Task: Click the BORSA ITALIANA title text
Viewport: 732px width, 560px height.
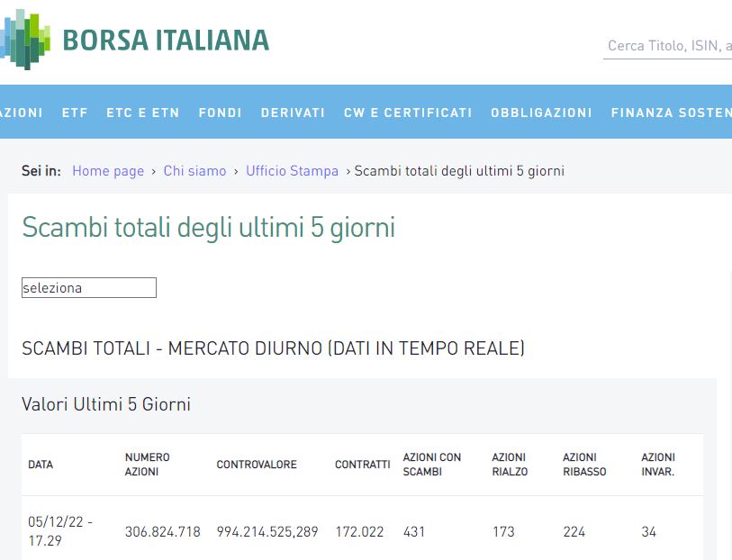Action: coord(166,40)
